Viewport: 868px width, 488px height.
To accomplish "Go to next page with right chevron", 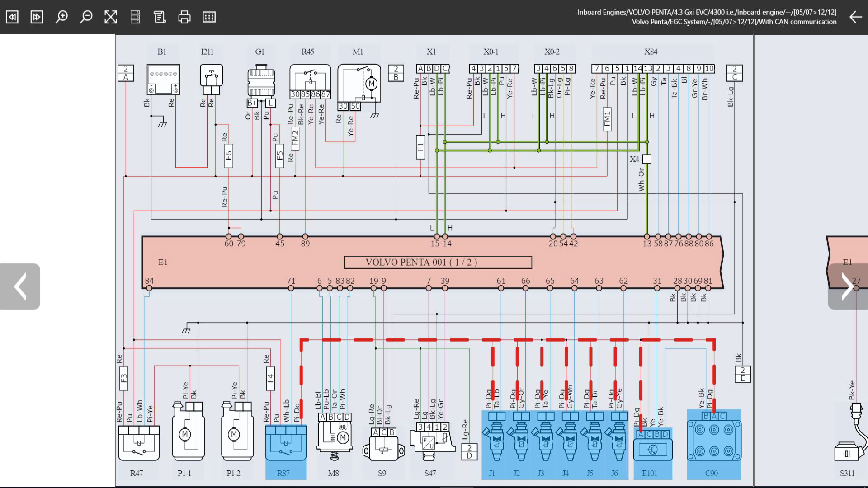I will click(x=847, y=286).
